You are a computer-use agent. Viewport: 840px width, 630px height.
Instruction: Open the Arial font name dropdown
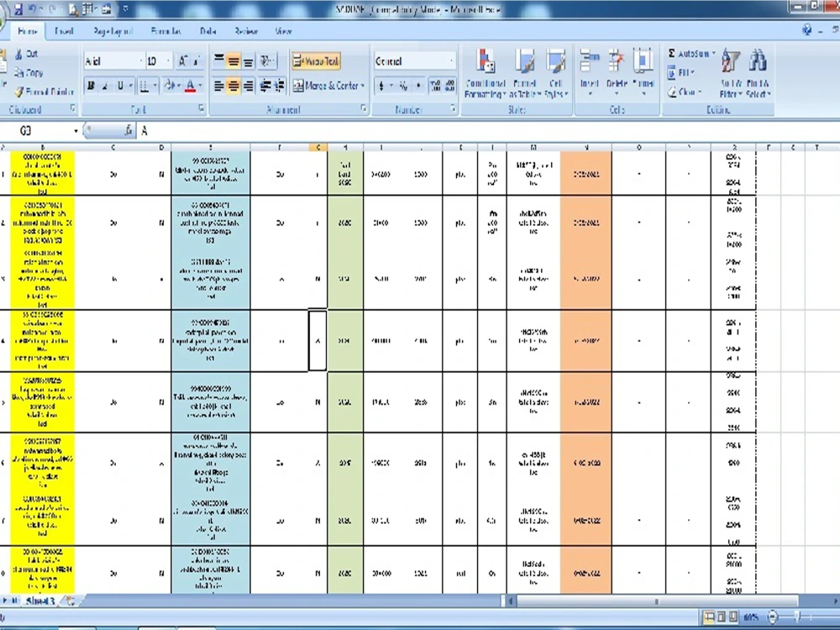tap(141, 61)
